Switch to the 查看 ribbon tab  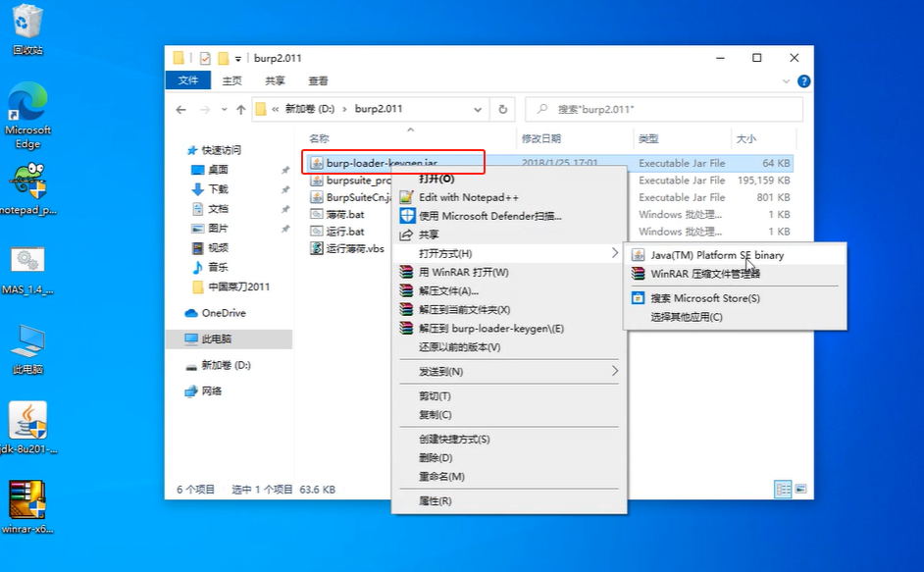pyautogui.click(x=318, y=80)
